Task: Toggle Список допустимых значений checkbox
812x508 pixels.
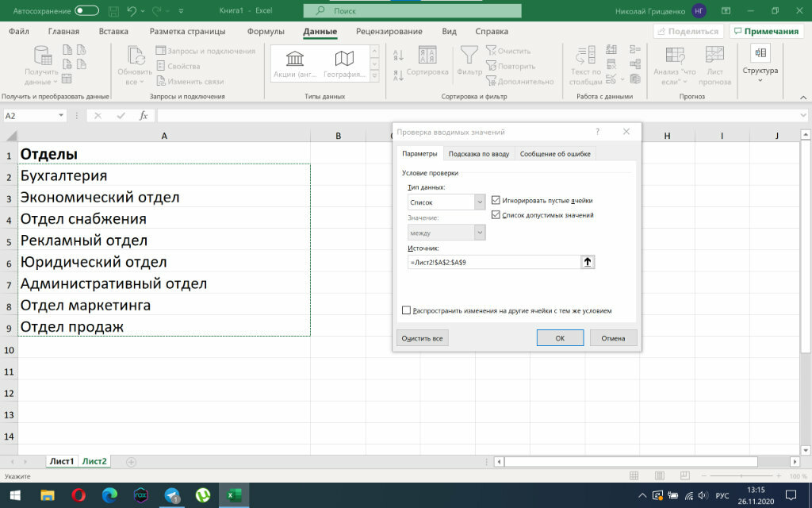Action: coord(496,214)
